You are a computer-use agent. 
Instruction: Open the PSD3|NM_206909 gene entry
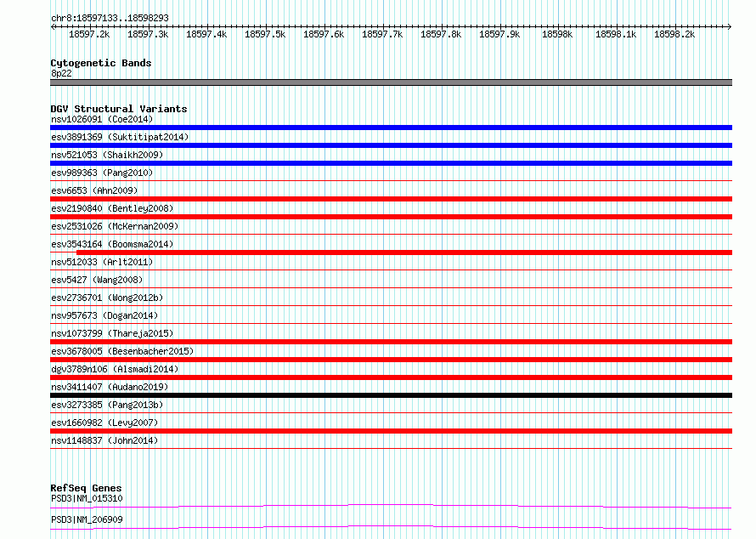pyautogui.click(x=87, y=519)
